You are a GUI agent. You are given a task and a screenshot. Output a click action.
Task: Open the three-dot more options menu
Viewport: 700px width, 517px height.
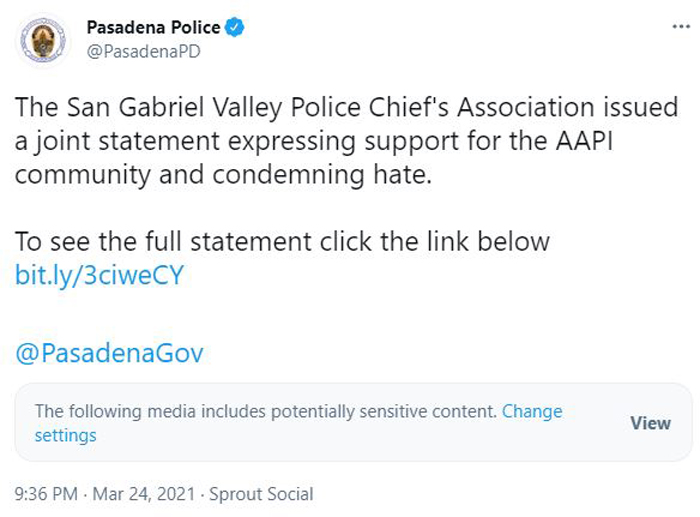pyautogui.click(x=681, y=27)
